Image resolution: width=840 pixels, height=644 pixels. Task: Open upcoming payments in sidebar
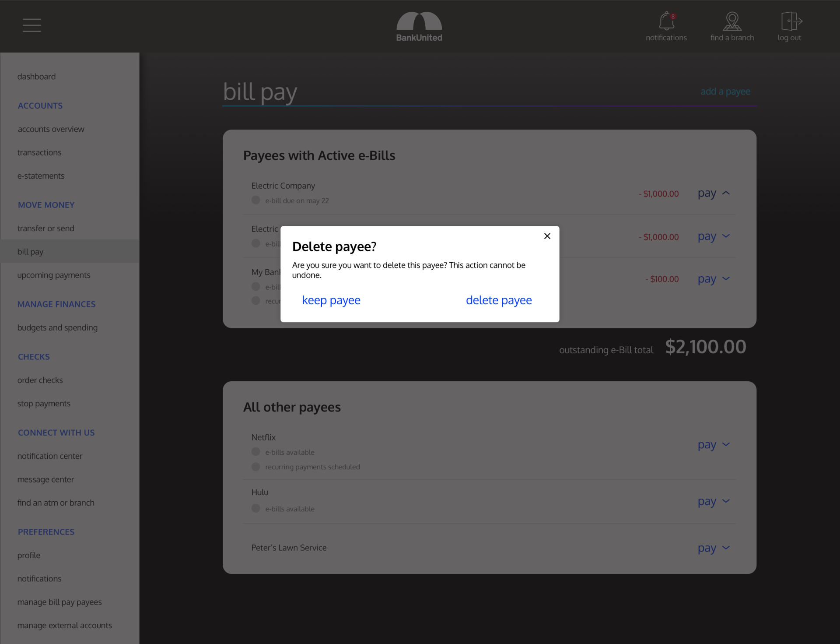coord(54,275)
